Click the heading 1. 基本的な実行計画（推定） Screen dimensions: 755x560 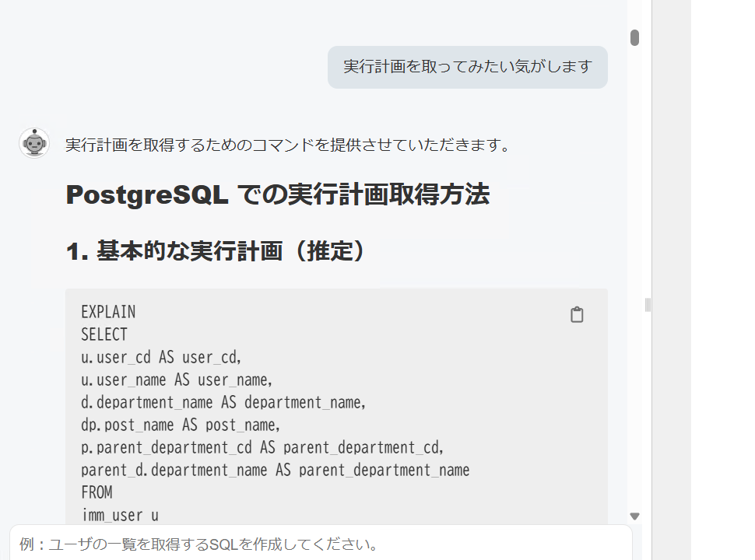click(216, 251)
